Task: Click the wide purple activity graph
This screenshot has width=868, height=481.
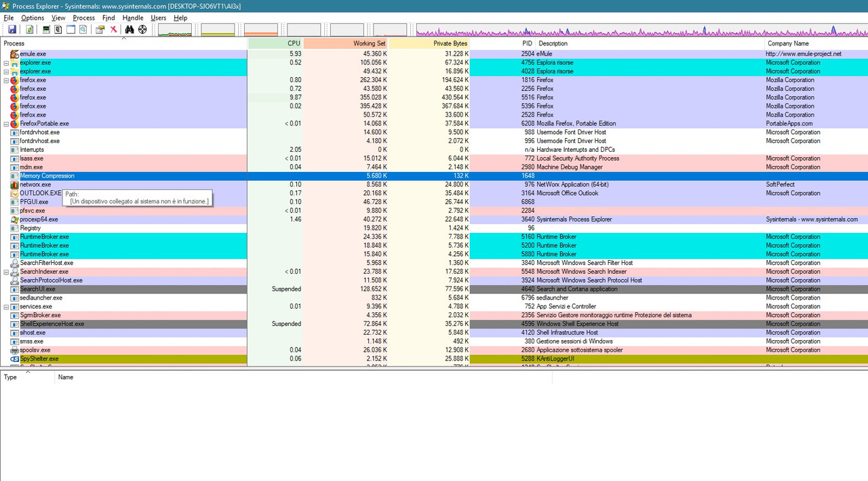Action: [642, 30]
